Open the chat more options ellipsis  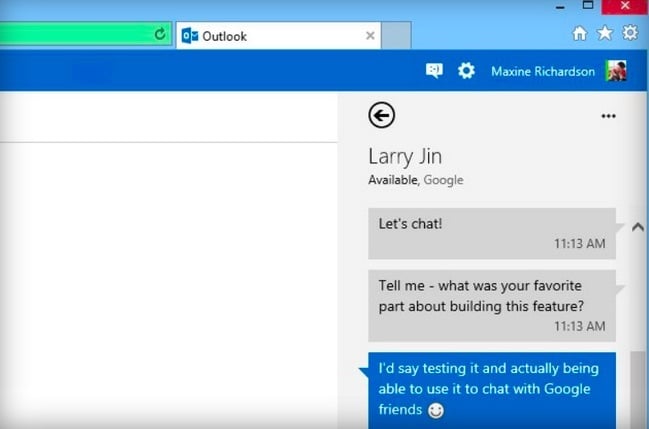608,116
